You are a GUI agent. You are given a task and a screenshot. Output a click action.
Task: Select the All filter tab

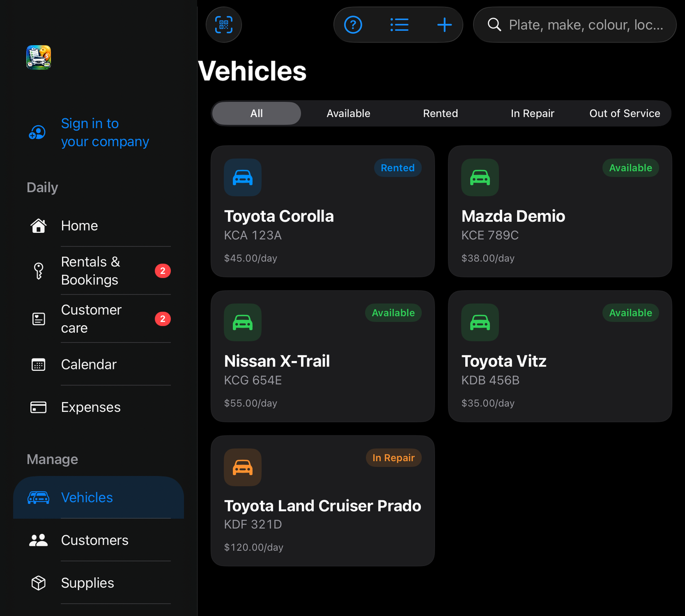click(256, 114)
